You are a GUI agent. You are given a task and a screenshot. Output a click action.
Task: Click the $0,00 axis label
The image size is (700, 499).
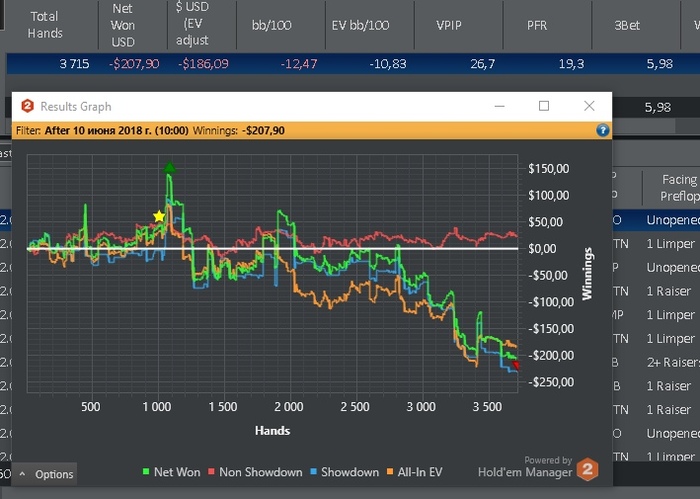542,249
